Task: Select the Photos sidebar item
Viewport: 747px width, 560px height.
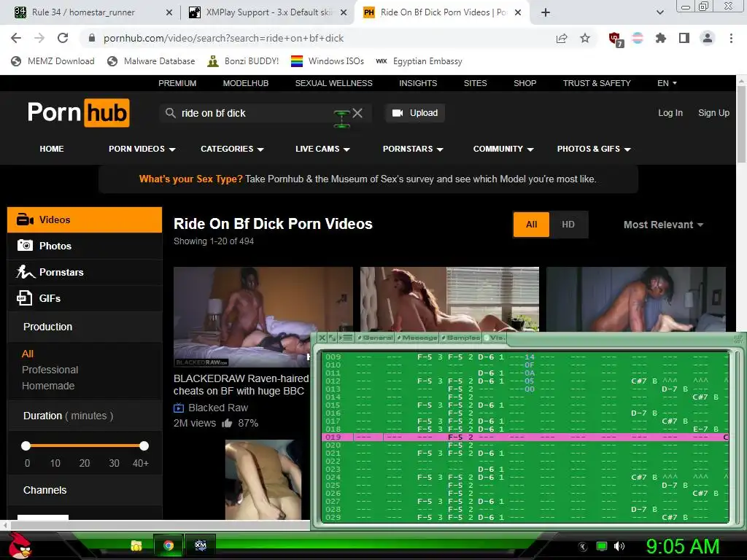Action: pos(85,246)
